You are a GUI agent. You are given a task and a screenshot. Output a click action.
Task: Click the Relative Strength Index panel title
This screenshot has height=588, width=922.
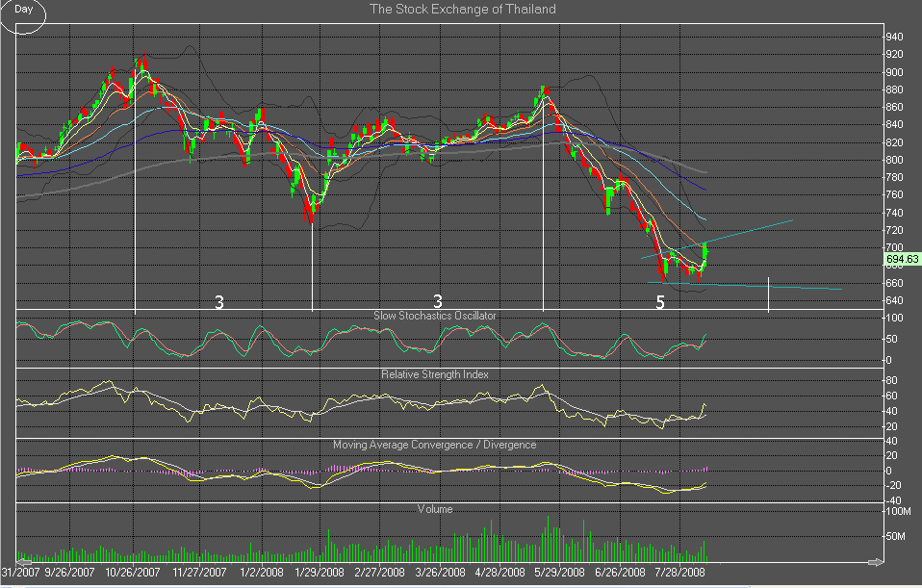pos(435,374)
